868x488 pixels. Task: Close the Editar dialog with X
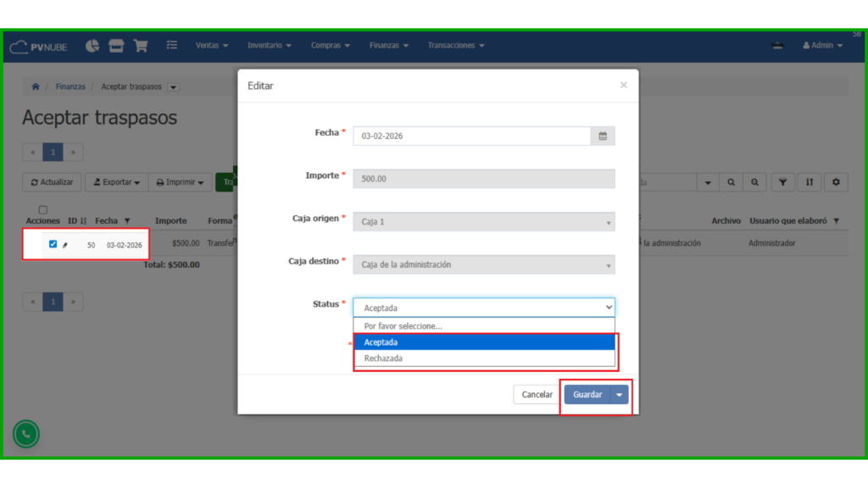point(624,85)
